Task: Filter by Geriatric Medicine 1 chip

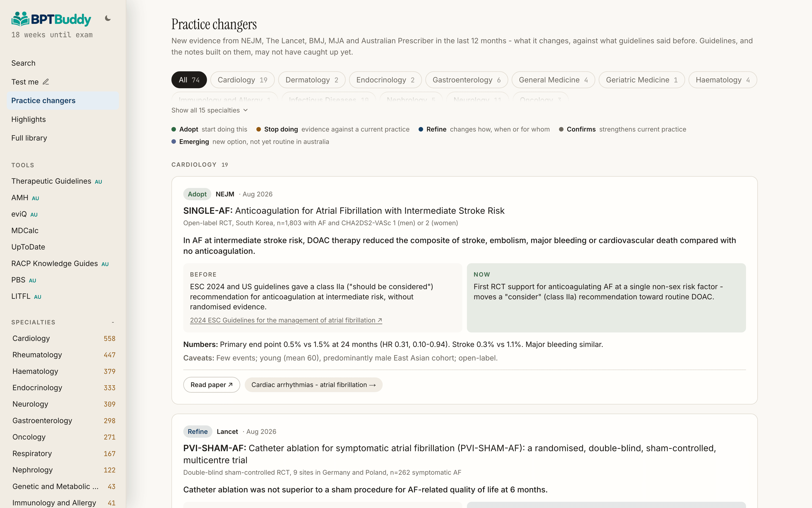Action: pyautogui.click(x=642, y=80)
